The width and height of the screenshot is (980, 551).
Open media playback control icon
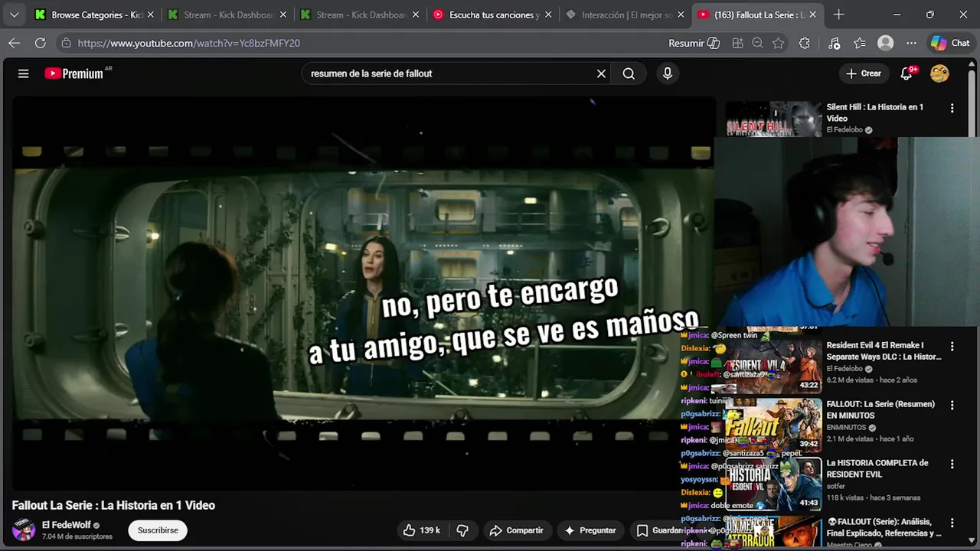pyautogui.click(x=835, y=43)
